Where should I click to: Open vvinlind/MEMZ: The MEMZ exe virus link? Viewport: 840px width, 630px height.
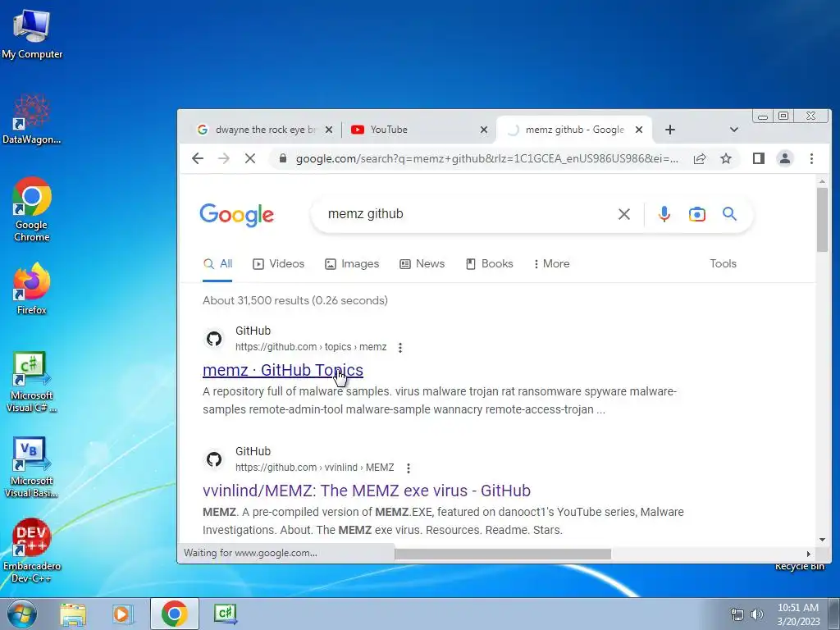click(367, 491)
